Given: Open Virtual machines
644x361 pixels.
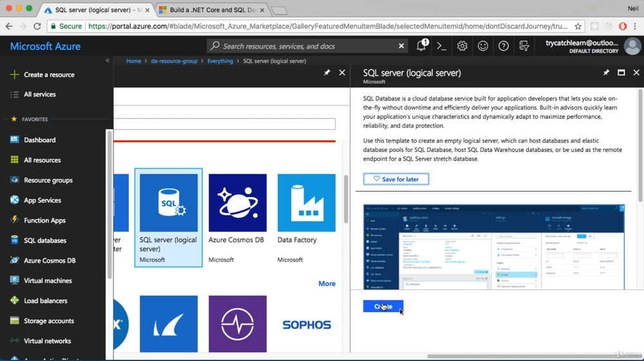Looking at the screenshot, I should point(41,281).
